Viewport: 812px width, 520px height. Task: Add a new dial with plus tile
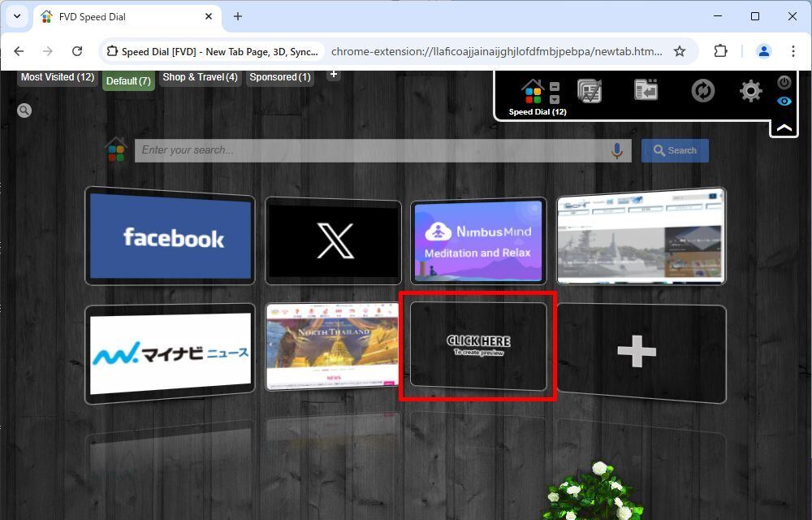pyautogui.click(x=641, y=353)
